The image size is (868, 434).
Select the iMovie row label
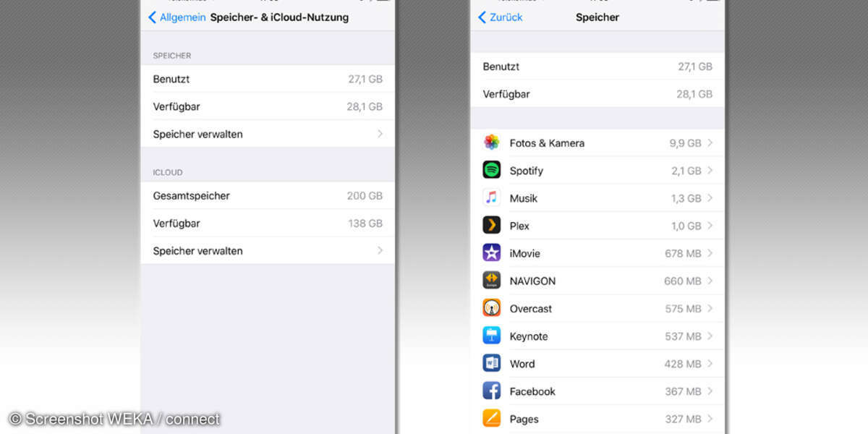pyautogui.click(x=524, y=253)
